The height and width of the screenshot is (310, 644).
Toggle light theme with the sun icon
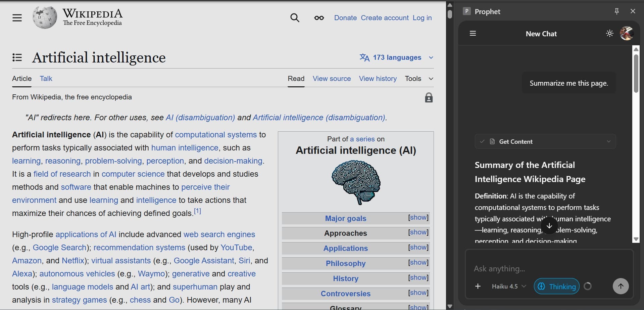[x=609, y=33]
